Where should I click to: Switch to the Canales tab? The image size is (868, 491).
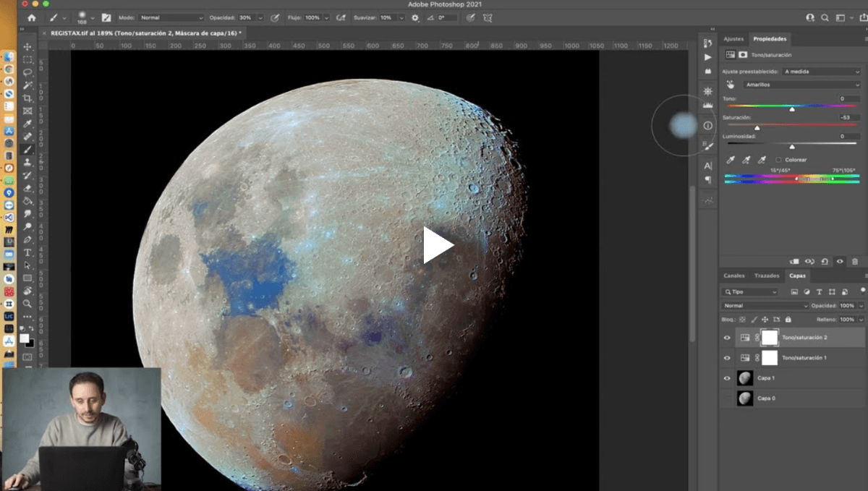pos(734,276)
